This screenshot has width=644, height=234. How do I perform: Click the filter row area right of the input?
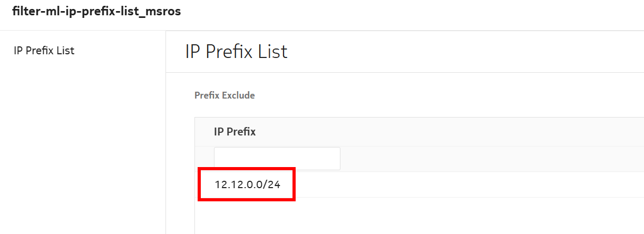pyautogui.click(x=474, y=159)
